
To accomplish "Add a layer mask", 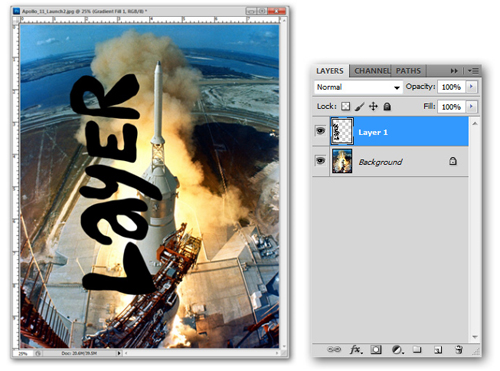I will 376,350.
